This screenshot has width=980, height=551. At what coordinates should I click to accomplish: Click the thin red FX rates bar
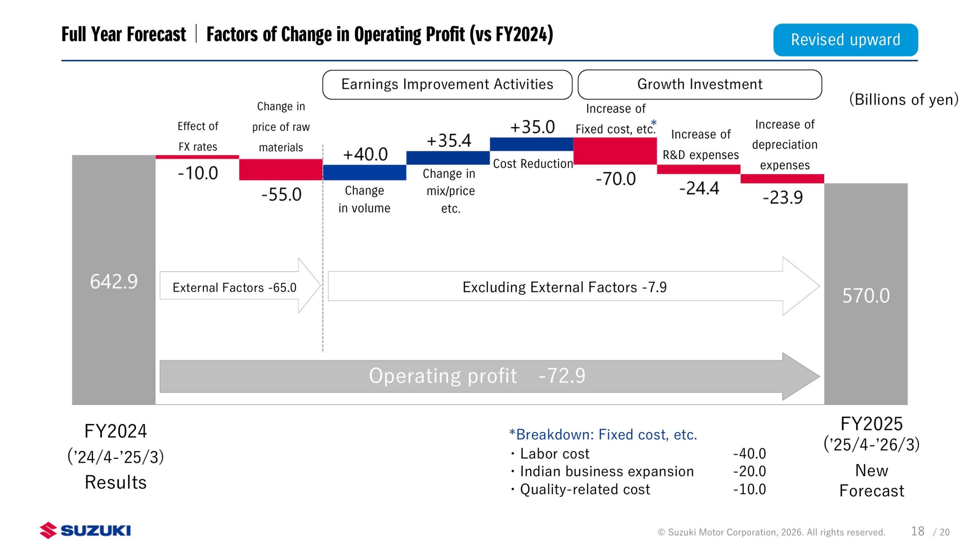pos(197,157)
